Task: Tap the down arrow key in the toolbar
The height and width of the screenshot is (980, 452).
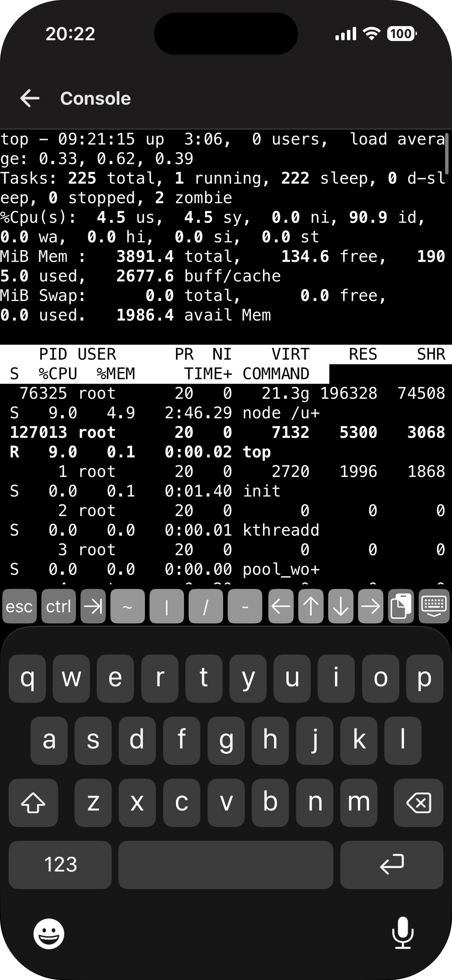Action: pos(340,606)
